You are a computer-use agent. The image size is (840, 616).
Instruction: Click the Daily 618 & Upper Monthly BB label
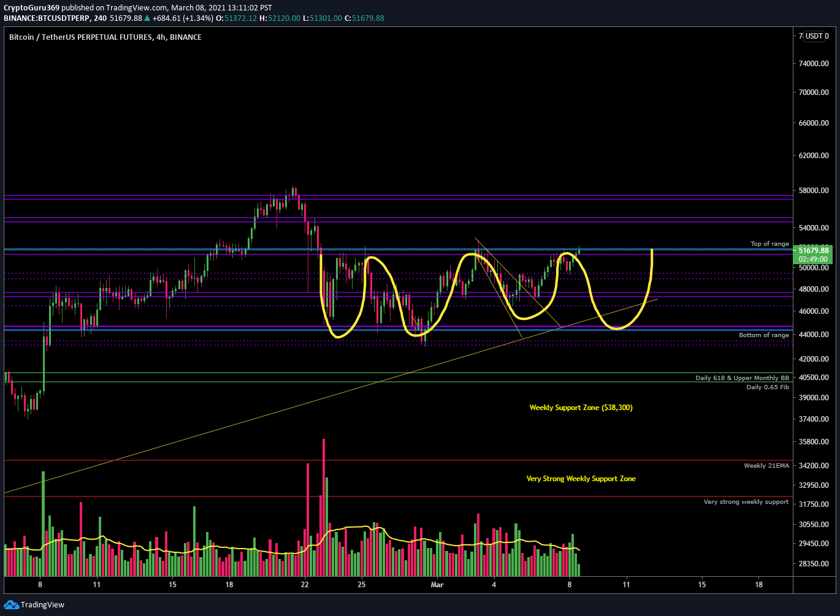click(742, 378)
